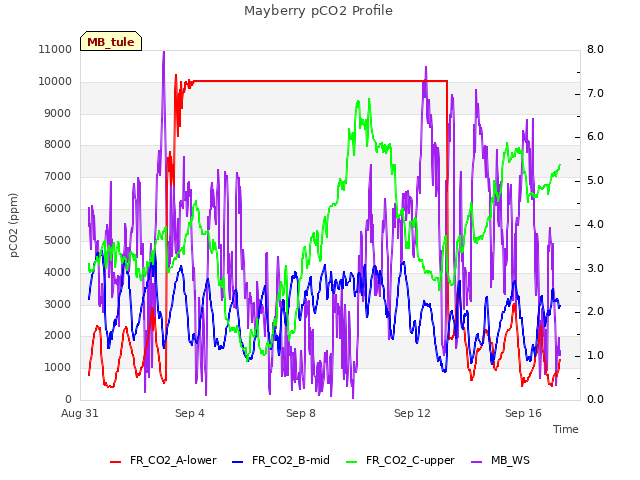The image size is (640, 480).
Task: Click the Sep 12 date tick label
Action: click(x=412, y=413)
